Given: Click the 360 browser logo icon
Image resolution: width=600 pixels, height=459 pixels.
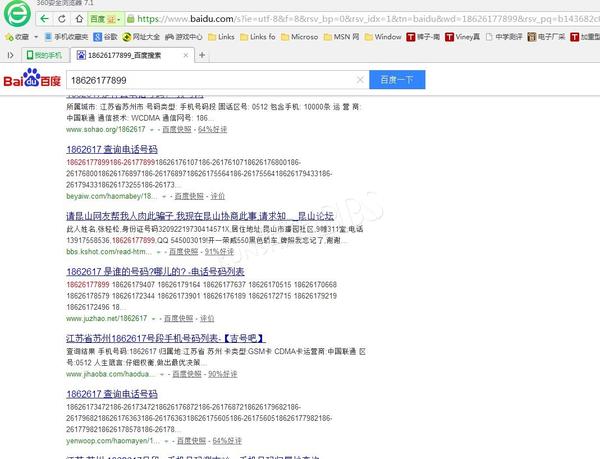Looking at the screenshot, I should click(17, 13).
